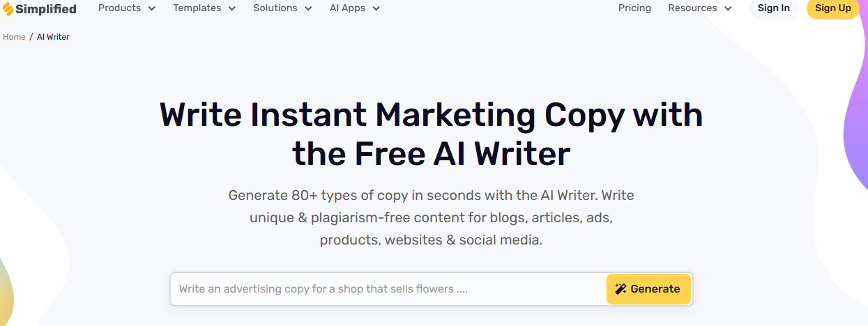Select the AI Writer breadcrumb
The image size is (868, 326).
coord(53,37)
